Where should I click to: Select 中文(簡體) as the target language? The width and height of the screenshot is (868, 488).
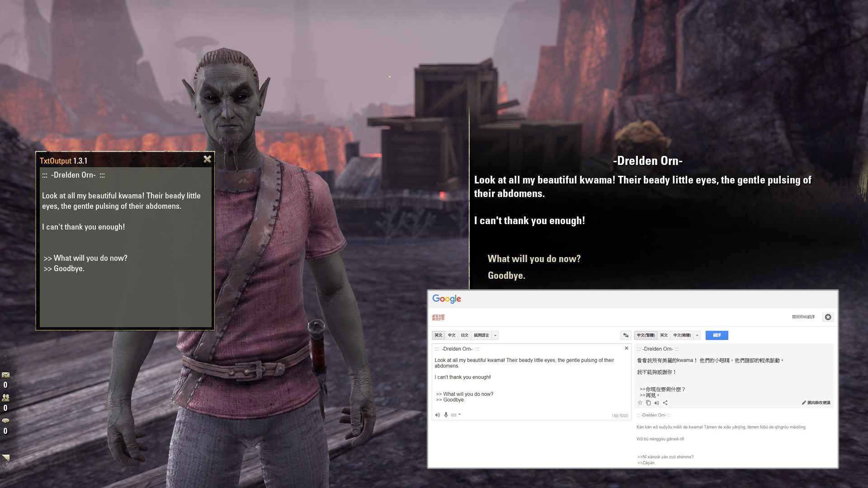pos(682,335)
